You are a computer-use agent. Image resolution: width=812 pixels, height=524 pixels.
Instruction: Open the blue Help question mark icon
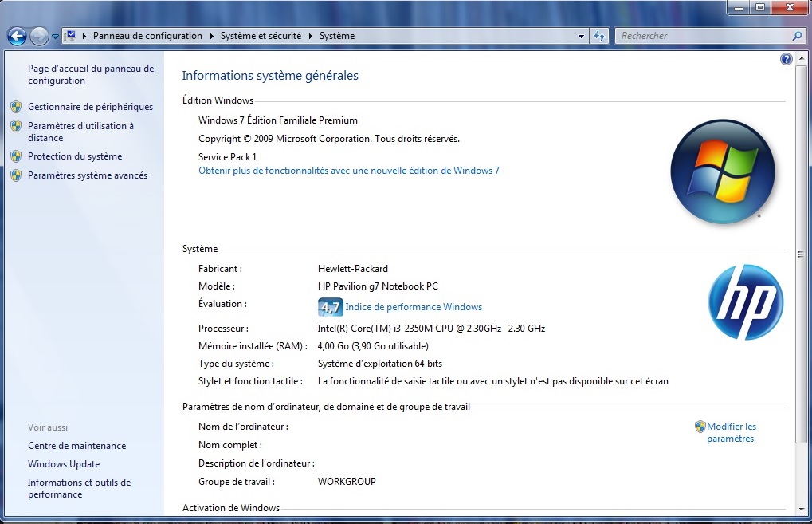click(x=786, y=59)
